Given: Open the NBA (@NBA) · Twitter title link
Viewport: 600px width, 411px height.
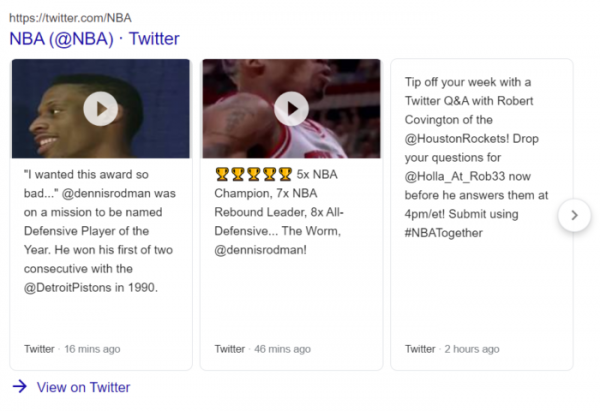Looking at the screenshot, I should 94,39.
